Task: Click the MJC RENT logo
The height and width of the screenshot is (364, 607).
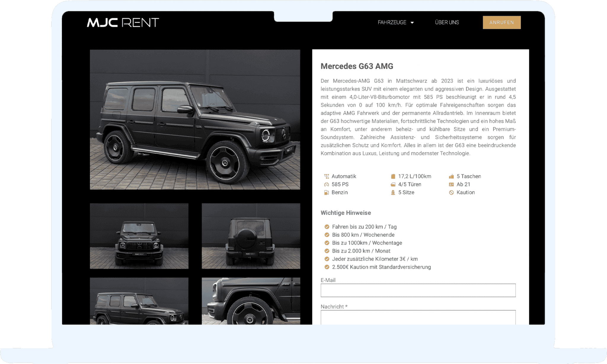Action: [123, 23]
